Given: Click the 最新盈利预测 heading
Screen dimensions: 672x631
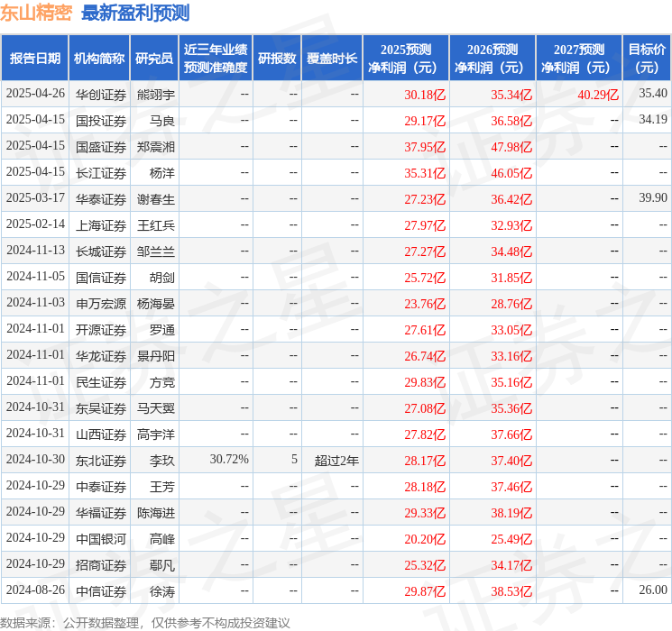Looking at the screenshot, I should (135, 13).
